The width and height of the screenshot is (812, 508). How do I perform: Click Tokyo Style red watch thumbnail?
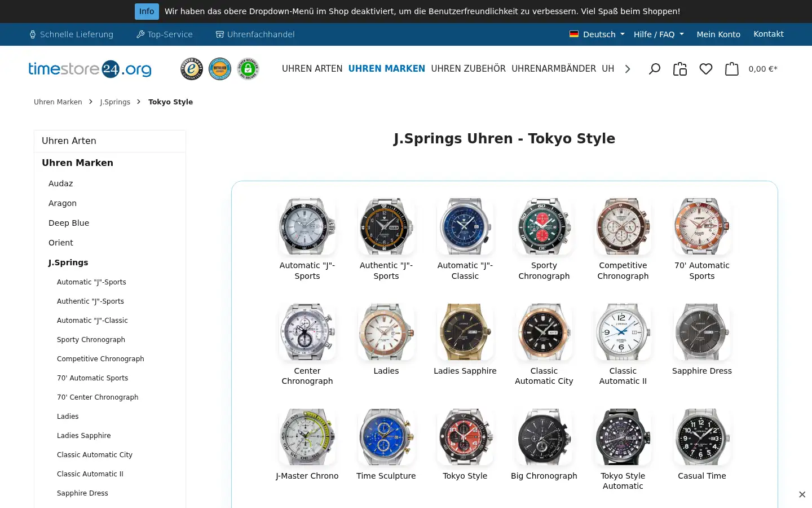pos(465,437)
